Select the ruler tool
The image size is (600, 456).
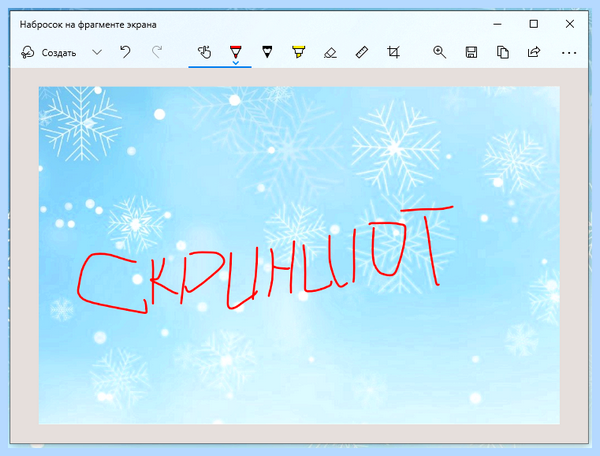(x=362, y=52)
